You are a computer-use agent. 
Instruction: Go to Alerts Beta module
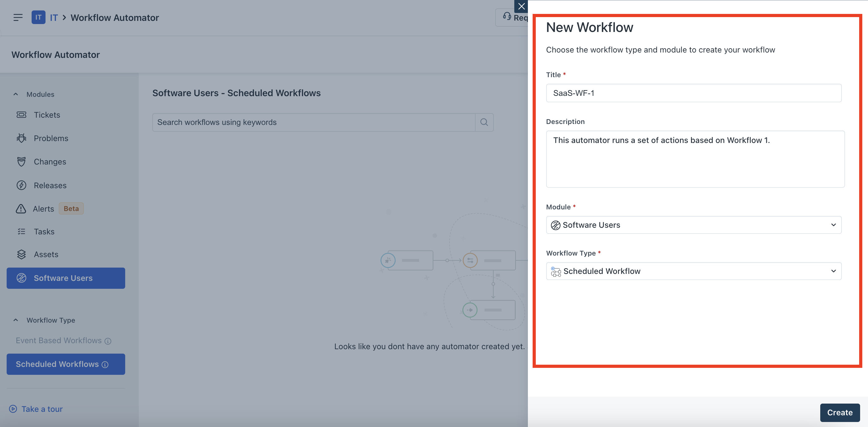click(x=44, y=208)
